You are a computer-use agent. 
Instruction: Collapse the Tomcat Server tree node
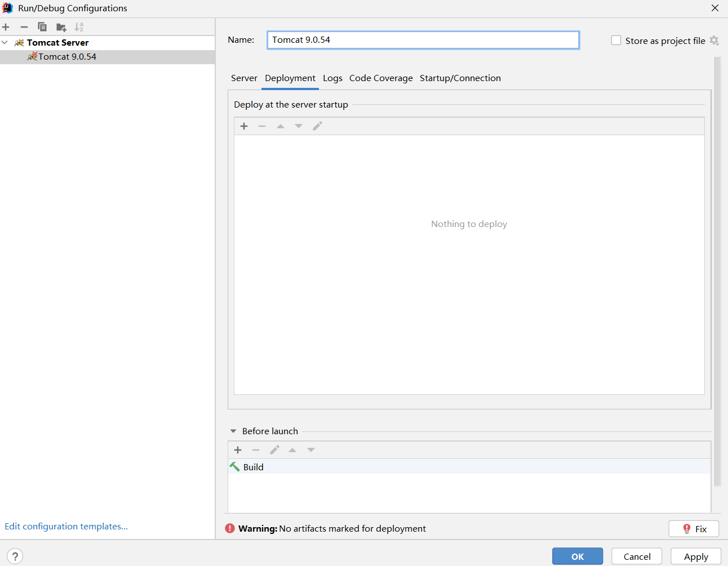[x=5, y=42]
